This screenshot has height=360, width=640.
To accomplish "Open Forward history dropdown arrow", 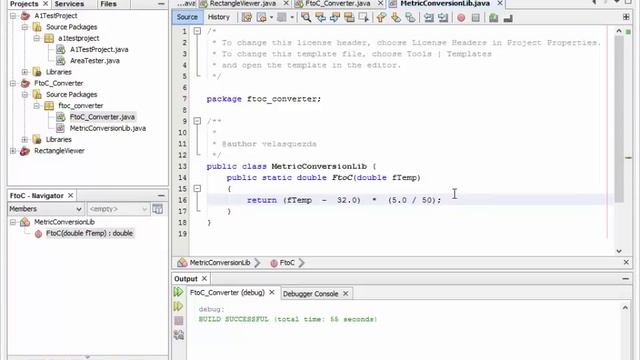I will pyautogui.click(x=292, y=18).
